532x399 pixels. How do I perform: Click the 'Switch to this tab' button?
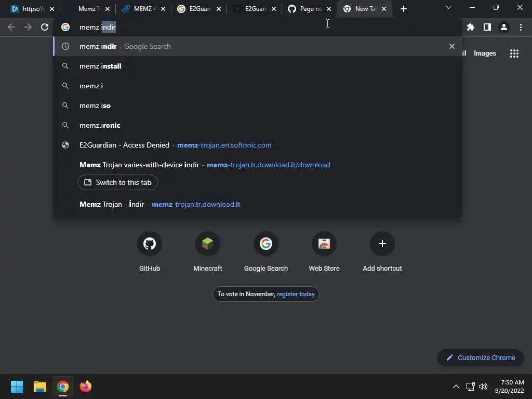117,182
